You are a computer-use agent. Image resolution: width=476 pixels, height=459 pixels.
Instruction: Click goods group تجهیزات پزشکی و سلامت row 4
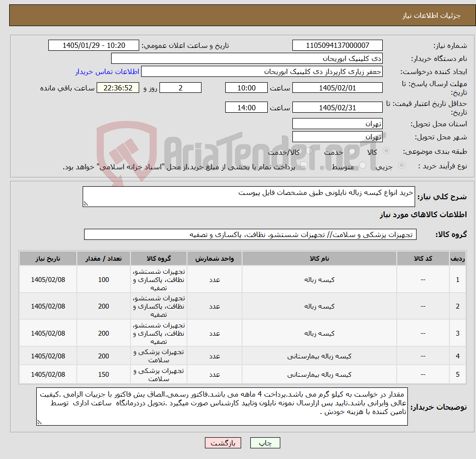[159, 356]
